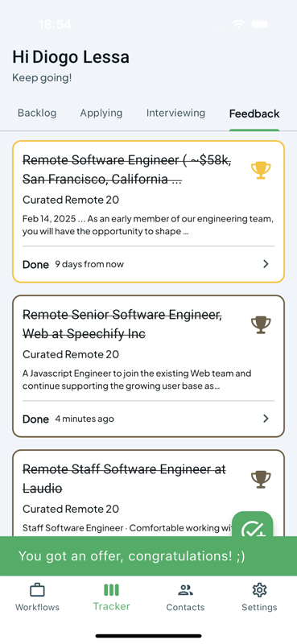Switch to the Backlog tab

pos(37,113)
